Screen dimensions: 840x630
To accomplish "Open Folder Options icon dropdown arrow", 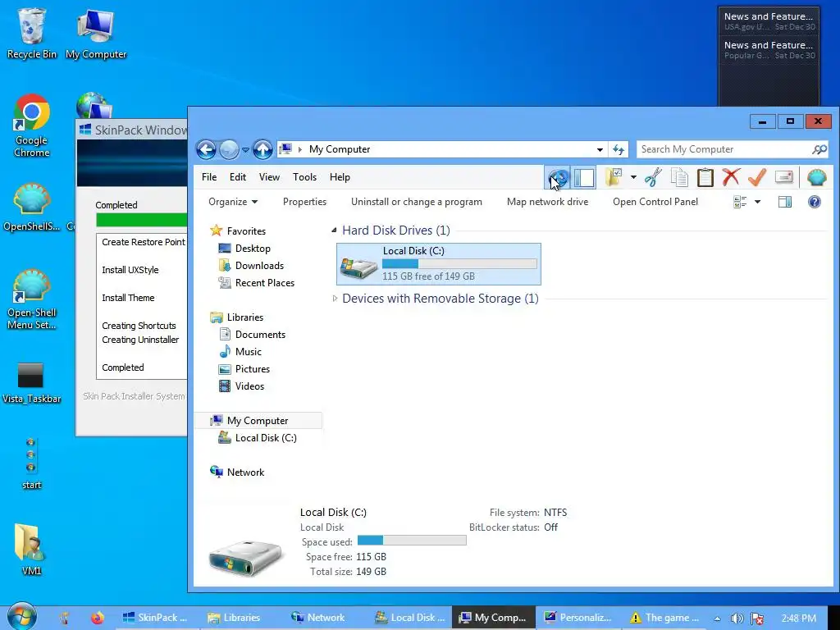I will click(633, 177).
